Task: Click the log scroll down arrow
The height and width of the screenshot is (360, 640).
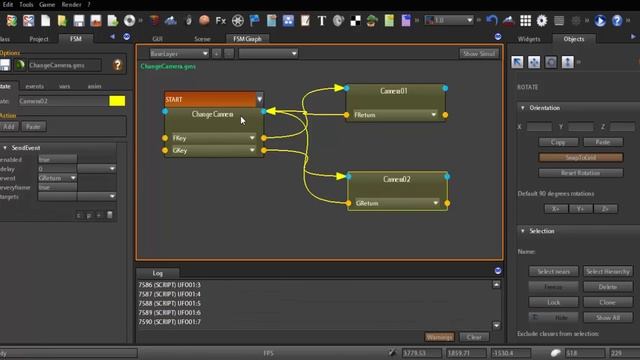Action: click(x=496, y=325)
